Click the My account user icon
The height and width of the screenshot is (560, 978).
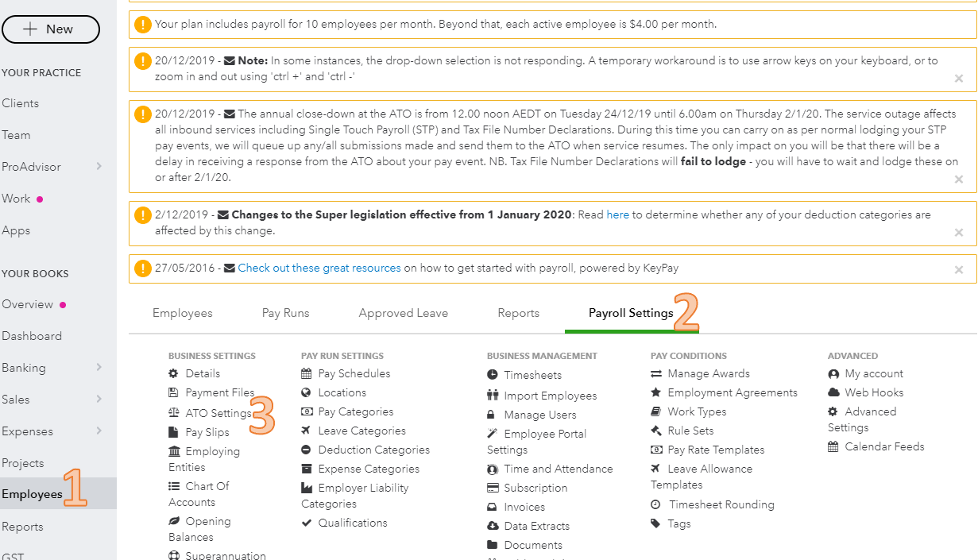click(x=833, y=373)
